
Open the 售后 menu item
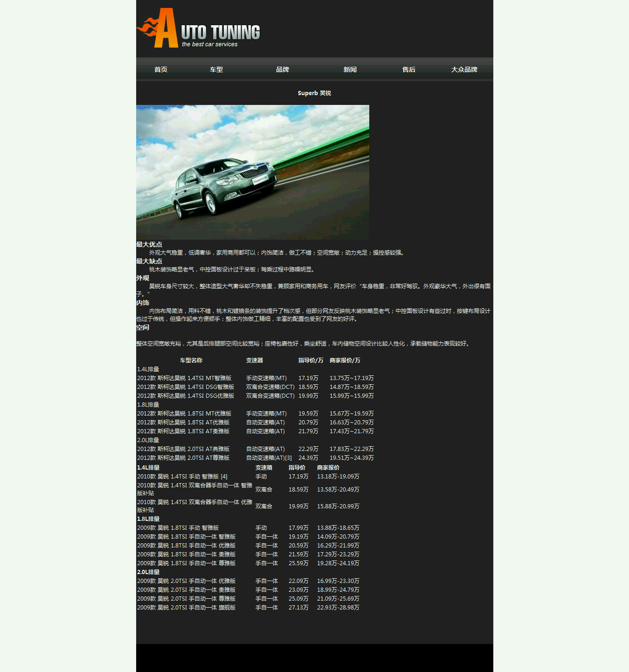pyautogui.click(x=409, y=69)
